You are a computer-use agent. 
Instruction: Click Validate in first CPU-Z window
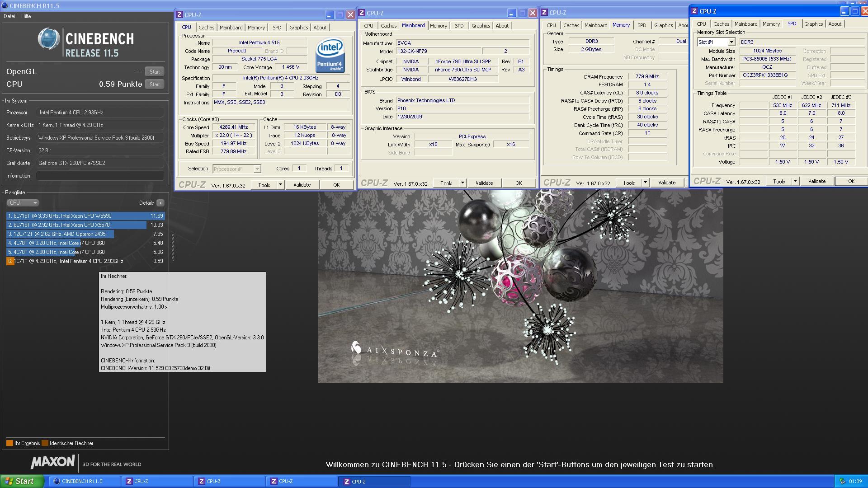[302, 185]
